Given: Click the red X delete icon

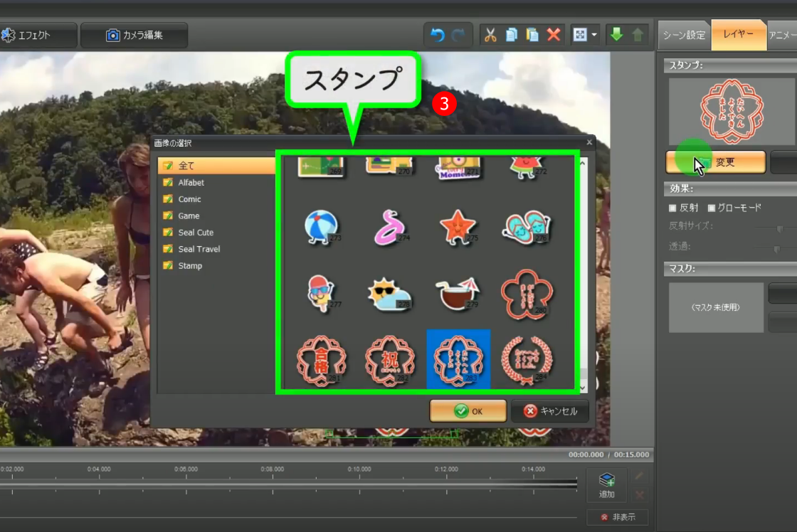Looking at the screenshot, I should 554,35.
